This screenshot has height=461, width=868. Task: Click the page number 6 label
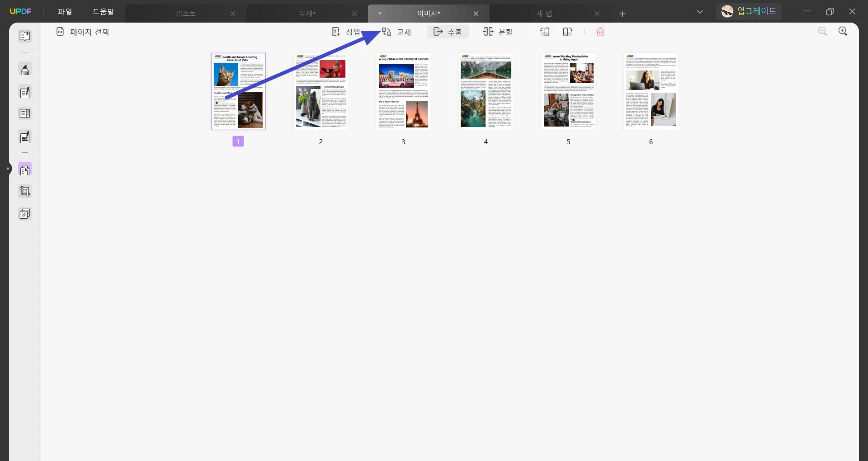click(x=651, y=142)
